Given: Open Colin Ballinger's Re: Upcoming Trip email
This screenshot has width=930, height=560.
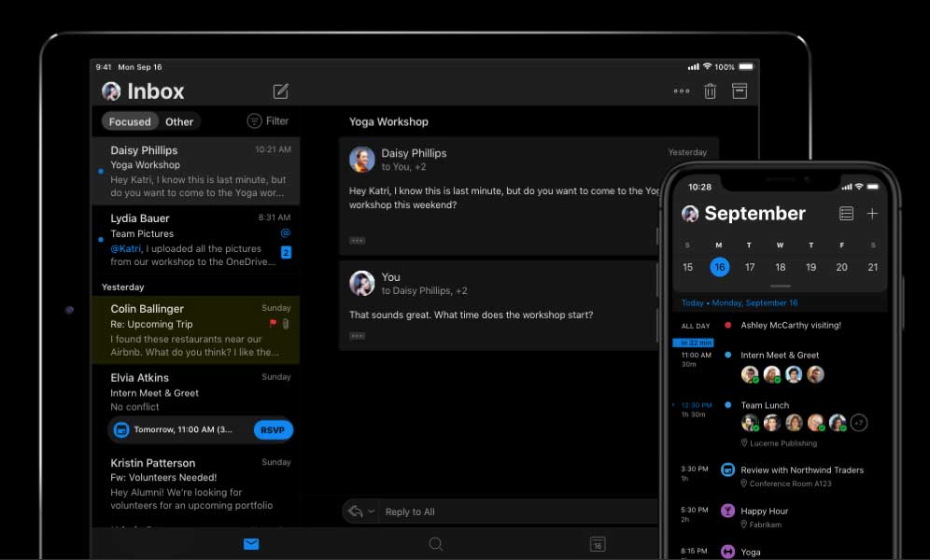Looking at the screenshot, I should [196, 330].
